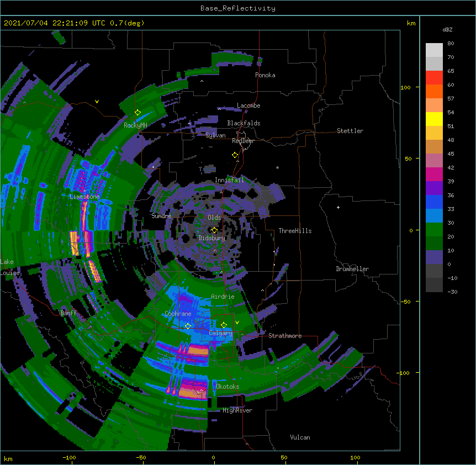
Task: Click the gold 51 dBZ legend swatch
Action: pyautogui.click(x=434, y=133)
